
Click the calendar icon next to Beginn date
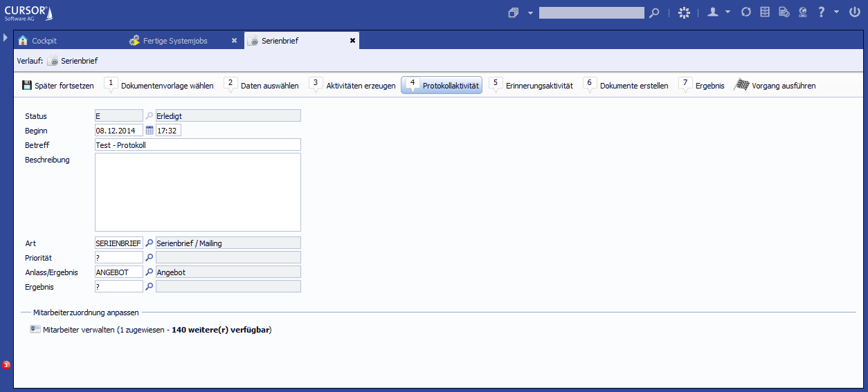tap(150, 131)
